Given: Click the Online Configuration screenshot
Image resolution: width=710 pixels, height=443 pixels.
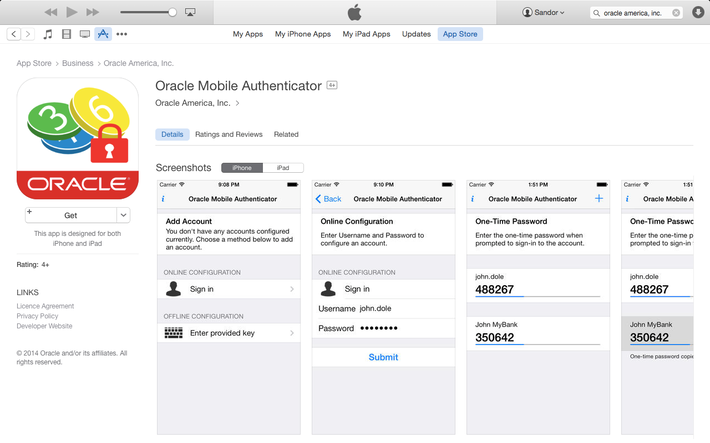Looking at the screenshot, I should 384,308.
